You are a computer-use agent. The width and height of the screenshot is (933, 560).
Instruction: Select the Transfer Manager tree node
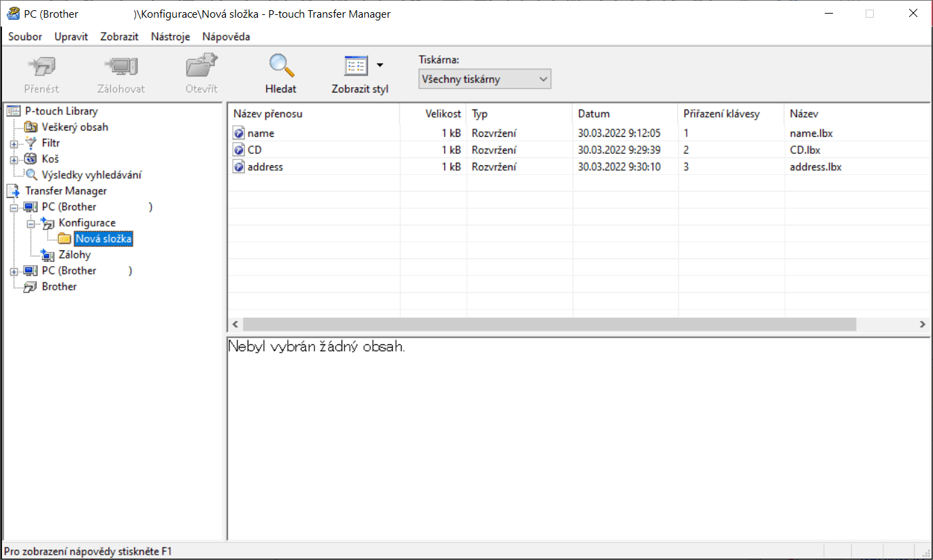66,191
